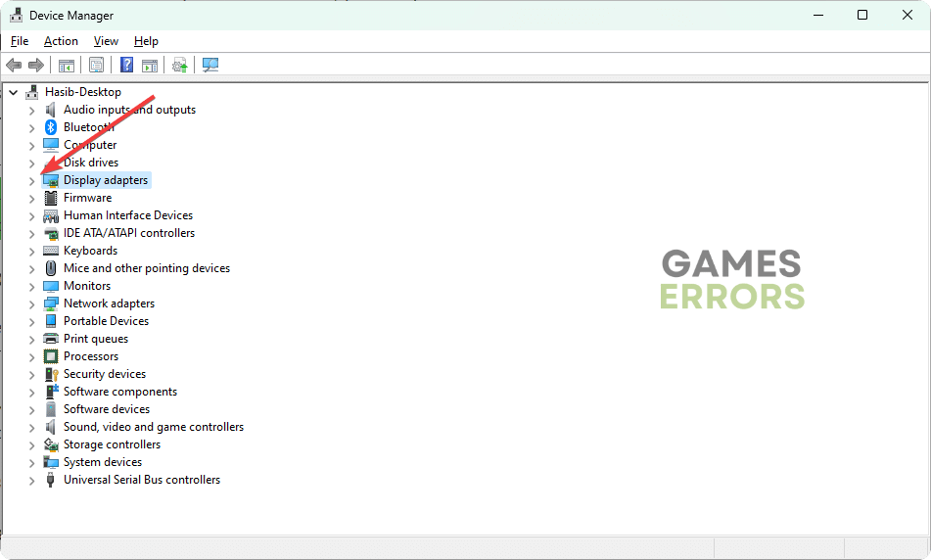This screenshot has width=931, height=560.
Task: Expand Sound, video and game controllers
Action: pyautogui.click(x=31, y=428)
